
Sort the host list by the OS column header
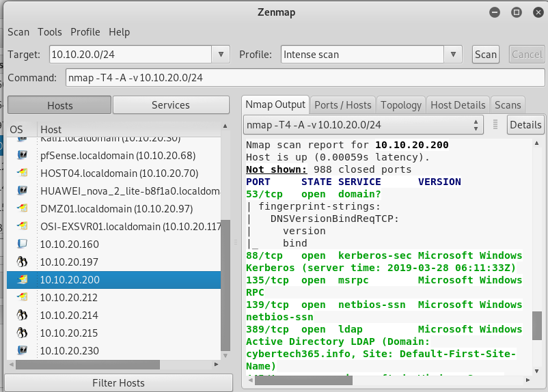tap(22, 130)
